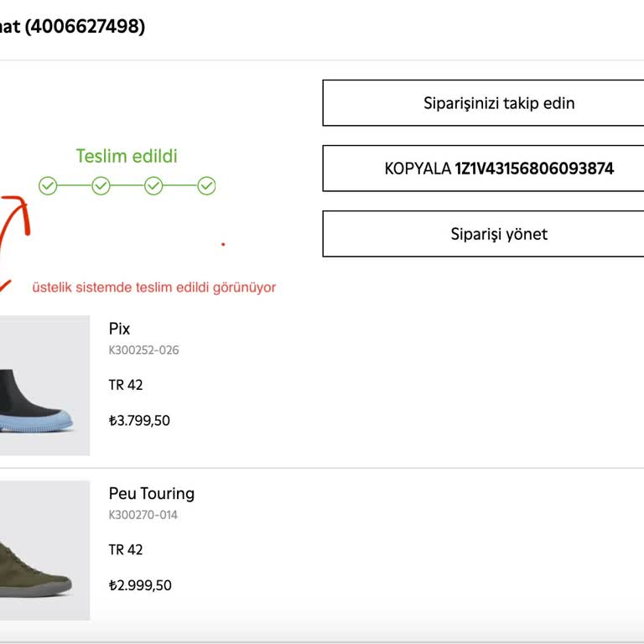Click the Pix product name

point(119,329)
